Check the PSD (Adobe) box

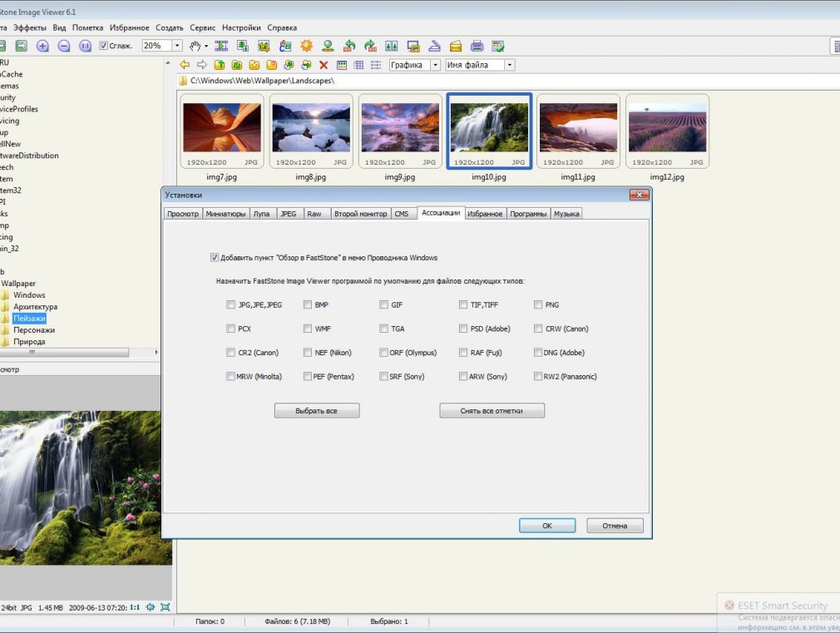tap(463, 329)
